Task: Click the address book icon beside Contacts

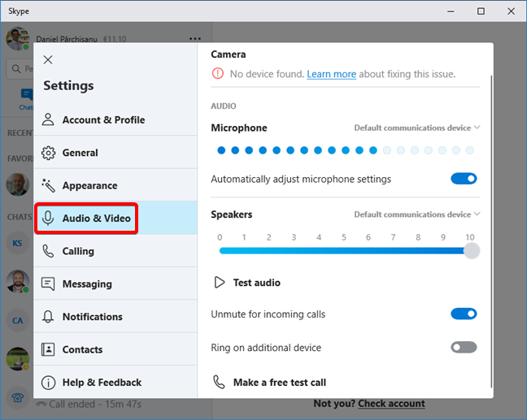Action: tap(48, 349)
